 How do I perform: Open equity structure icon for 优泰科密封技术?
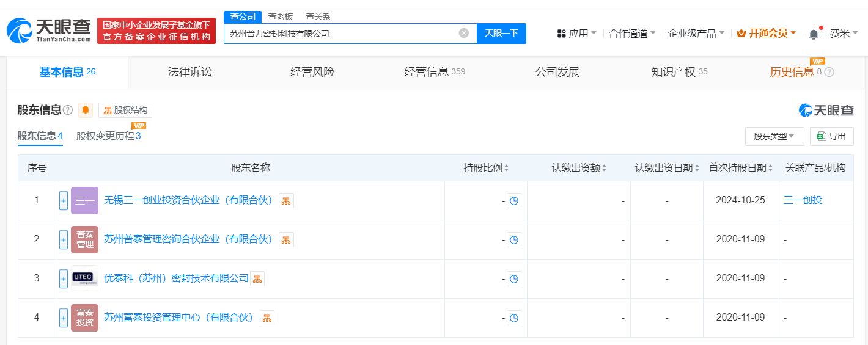[x=257, y=279]
